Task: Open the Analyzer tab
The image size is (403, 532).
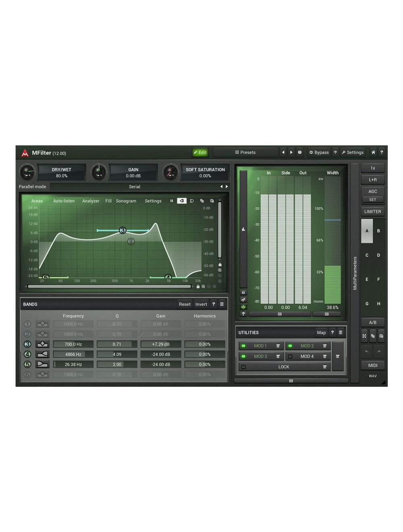Action: tap(90, 201)
